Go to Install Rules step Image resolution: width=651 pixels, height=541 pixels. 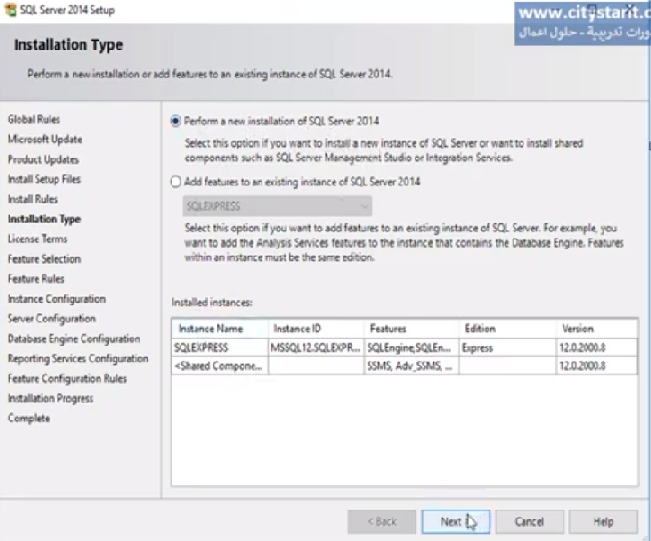tap(33, 199)
